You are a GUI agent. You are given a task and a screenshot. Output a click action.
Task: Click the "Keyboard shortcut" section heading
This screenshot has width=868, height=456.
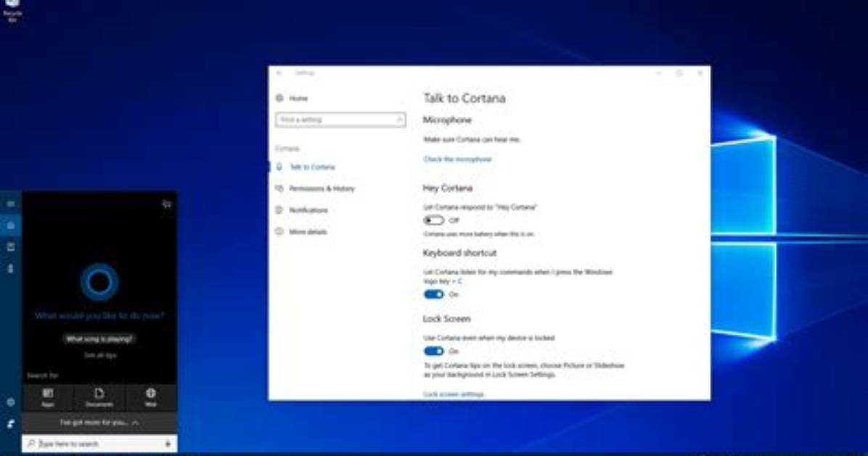tap(459, 253)
